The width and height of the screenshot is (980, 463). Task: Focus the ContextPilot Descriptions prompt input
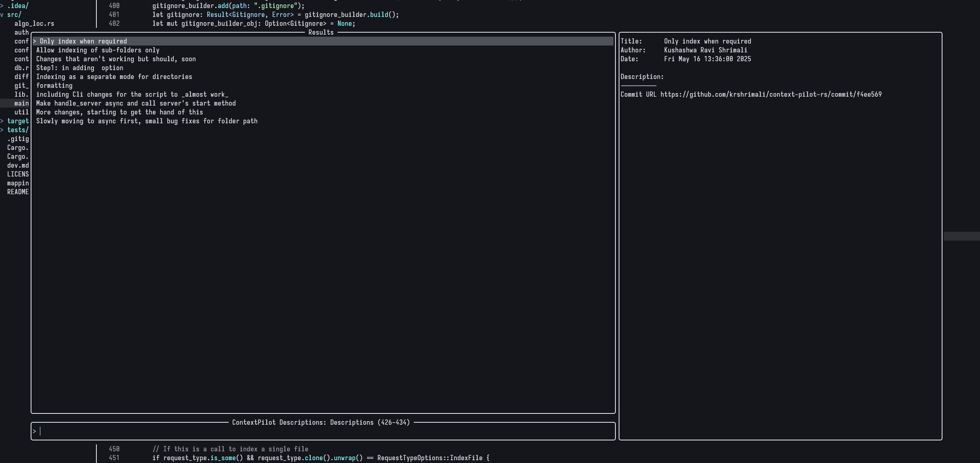pyautogui.click(x=323, y=432)
